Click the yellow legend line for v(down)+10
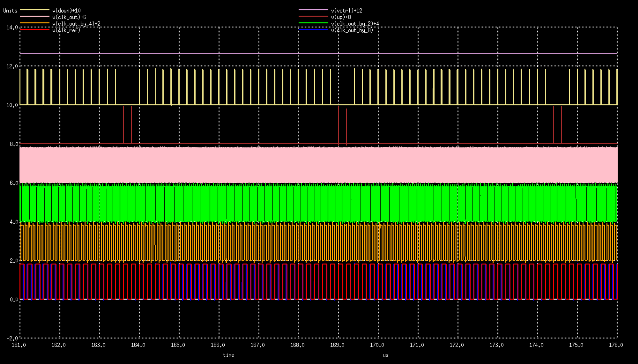638x364 pixels. [35, 10]
